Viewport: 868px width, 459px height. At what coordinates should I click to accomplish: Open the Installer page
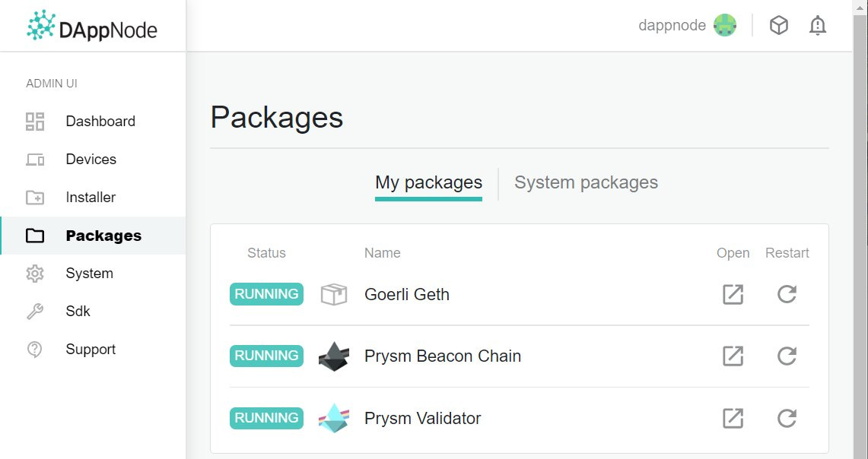click(93, 198)
